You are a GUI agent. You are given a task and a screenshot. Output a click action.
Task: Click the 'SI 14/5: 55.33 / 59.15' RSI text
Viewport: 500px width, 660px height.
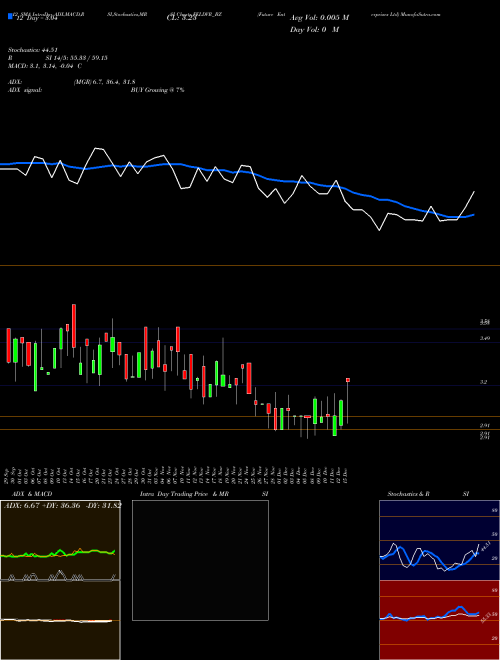point(76,58)
